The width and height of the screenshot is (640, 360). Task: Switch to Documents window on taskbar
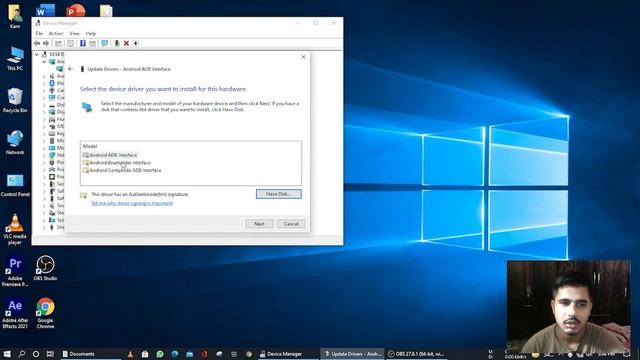91,354
